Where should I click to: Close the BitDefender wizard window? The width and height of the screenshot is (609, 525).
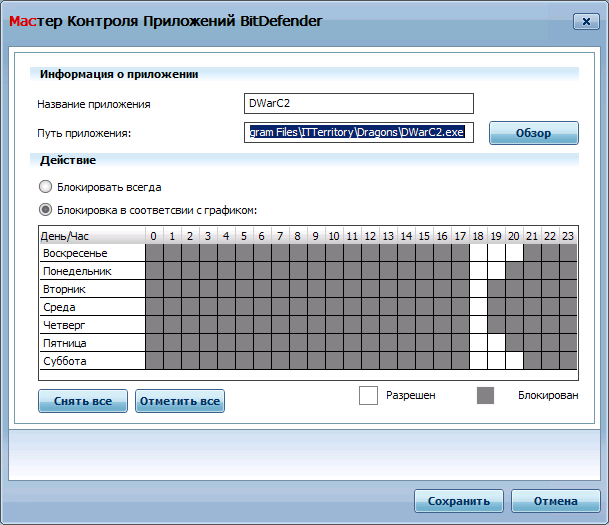point(586,21)
